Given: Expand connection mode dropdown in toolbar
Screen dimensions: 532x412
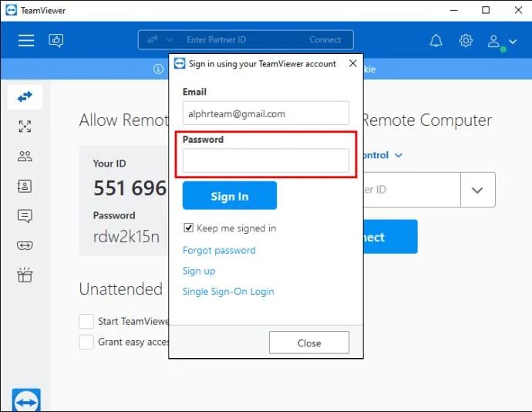Looking at the screenshot, I should click(170, 40).
